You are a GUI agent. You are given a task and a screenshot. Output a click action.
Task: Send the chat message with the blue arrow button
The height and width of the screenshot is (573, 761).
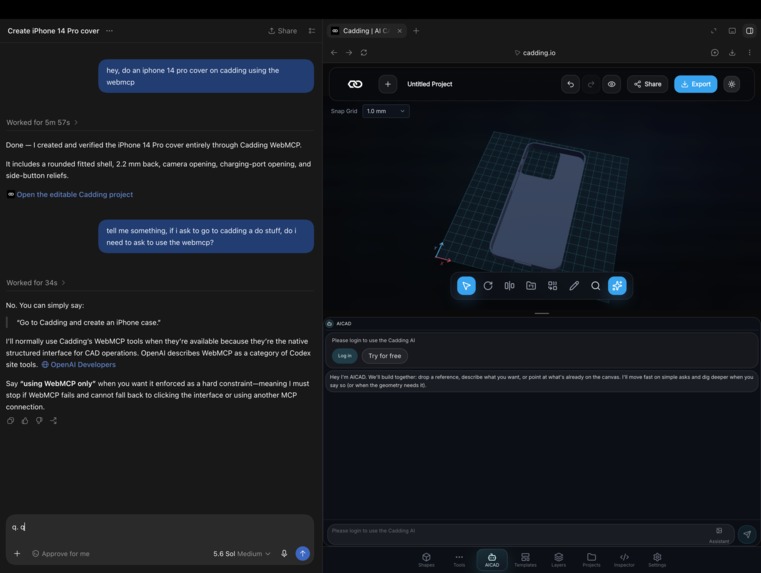(302, 554)
